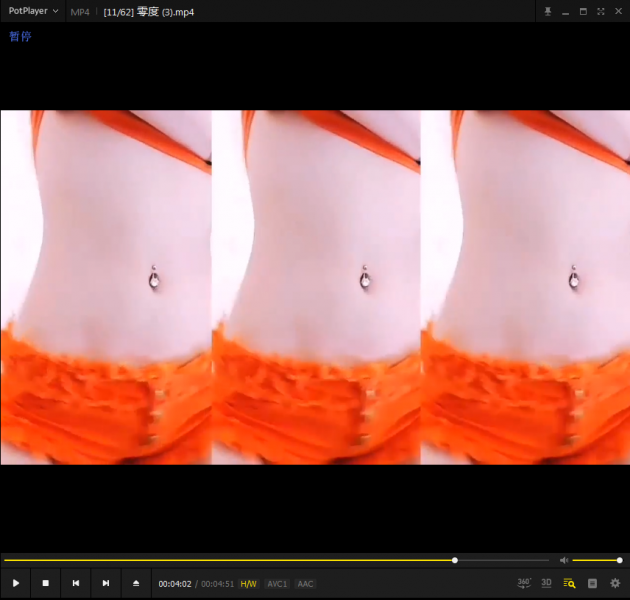Open the settings gear control panel
Image resolution: width=630 pixels, height=600 pixels.
(615, 583)
